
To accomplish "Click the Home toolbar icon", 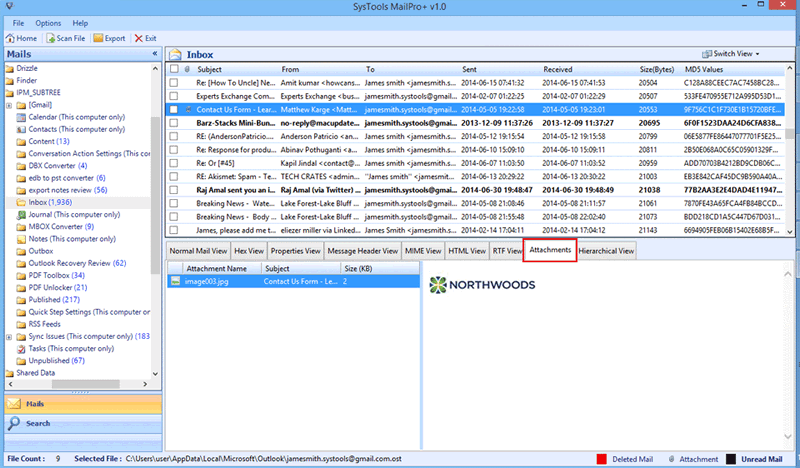I will 10,38.
